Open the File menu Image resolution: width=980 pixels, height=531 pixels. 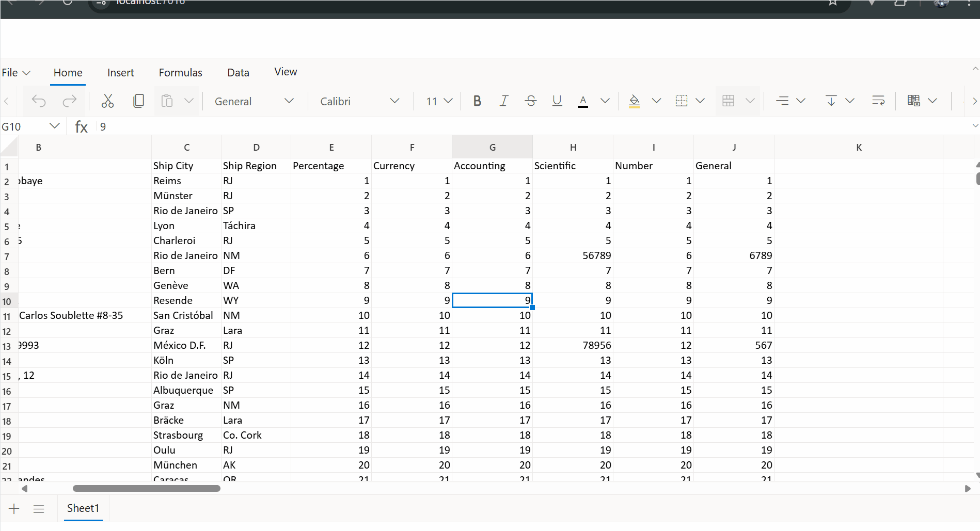coord(15,72)
